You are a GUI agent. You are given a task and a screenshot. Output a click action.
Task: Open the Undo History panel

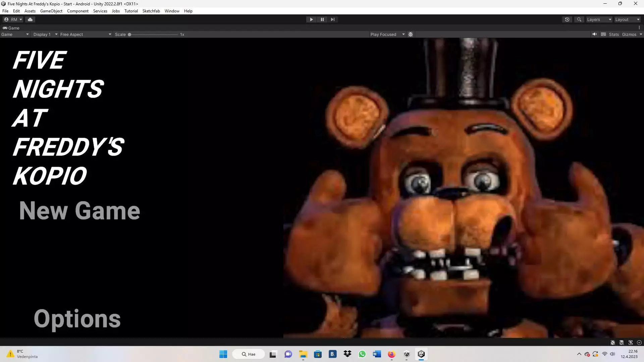coord(567,19)
